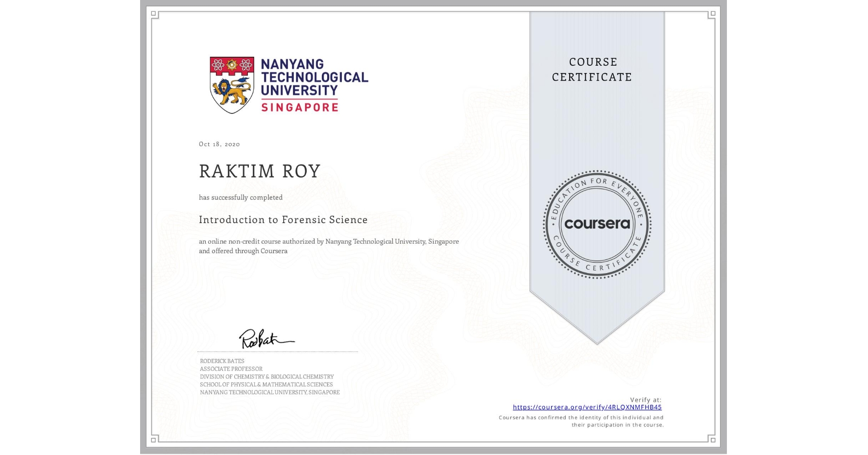Screen dimensions: 868x455
Task: Click the SINGAPORE text in the logo
Action: click(x=300, y=106)
